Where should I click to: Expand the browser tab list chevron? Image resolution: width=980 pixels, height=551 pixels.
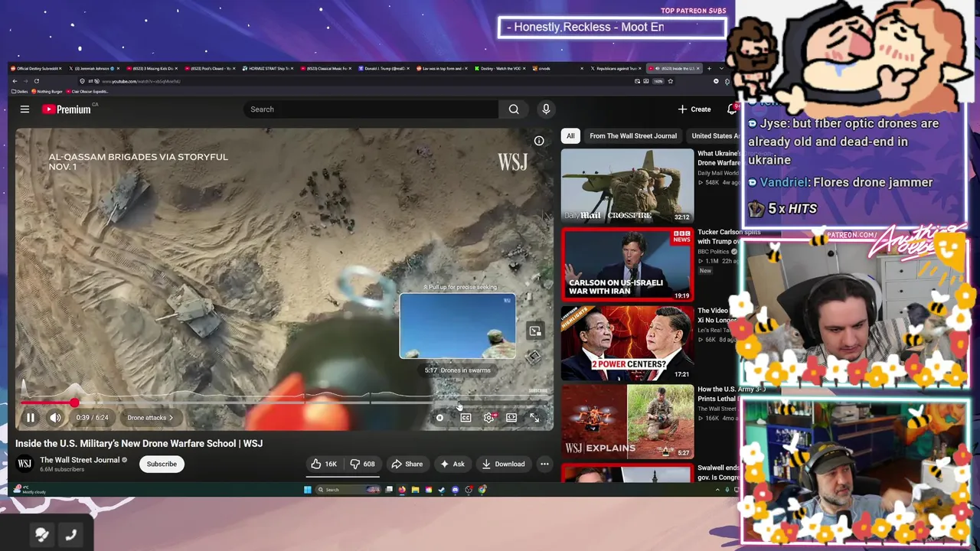(720, 69)
